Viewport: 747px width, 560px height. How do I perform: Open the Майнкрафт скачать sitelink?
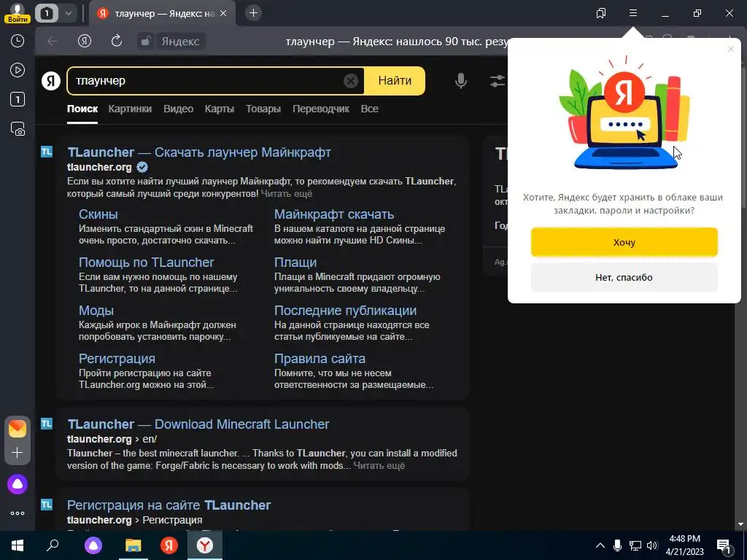pyautogui.click(x=334, y=214)
